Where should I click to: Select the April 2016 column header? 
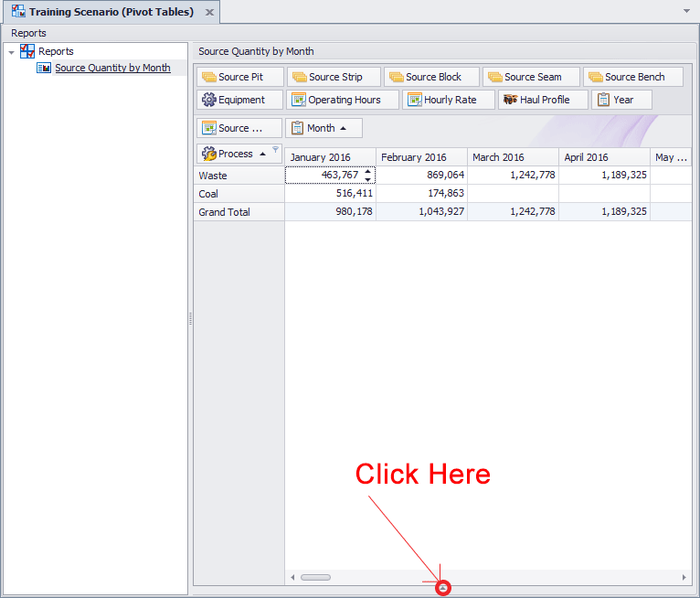tap(604, 157)
